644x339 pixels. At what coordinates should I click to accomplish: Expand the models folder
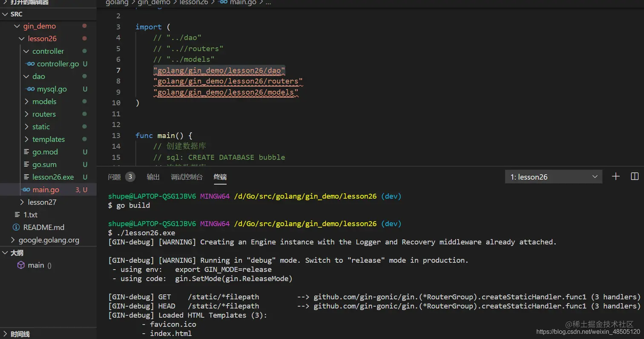click(26, 102)
